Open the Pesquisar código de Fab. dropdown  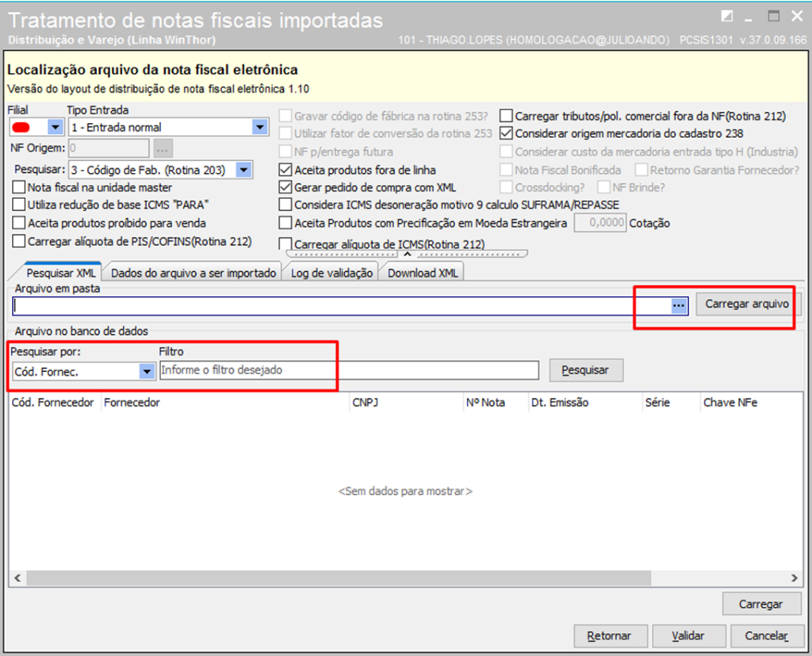click(x=244, y=170)
